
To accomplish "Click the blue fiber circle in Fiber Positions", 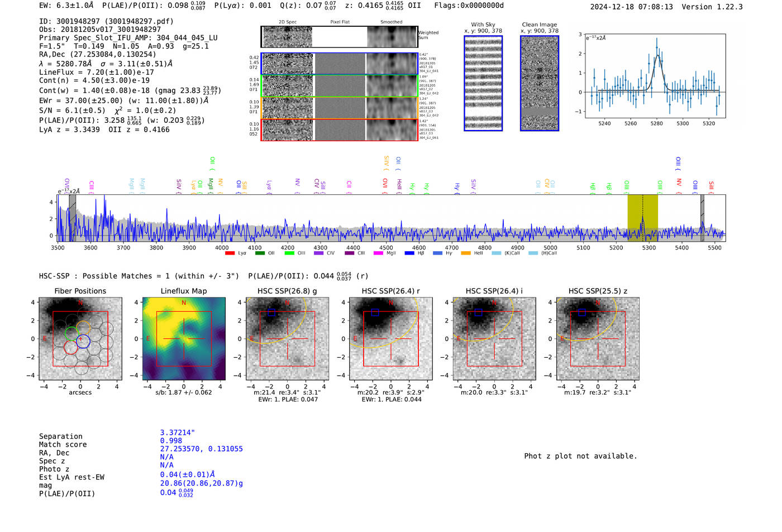I will tap(83, 341).
